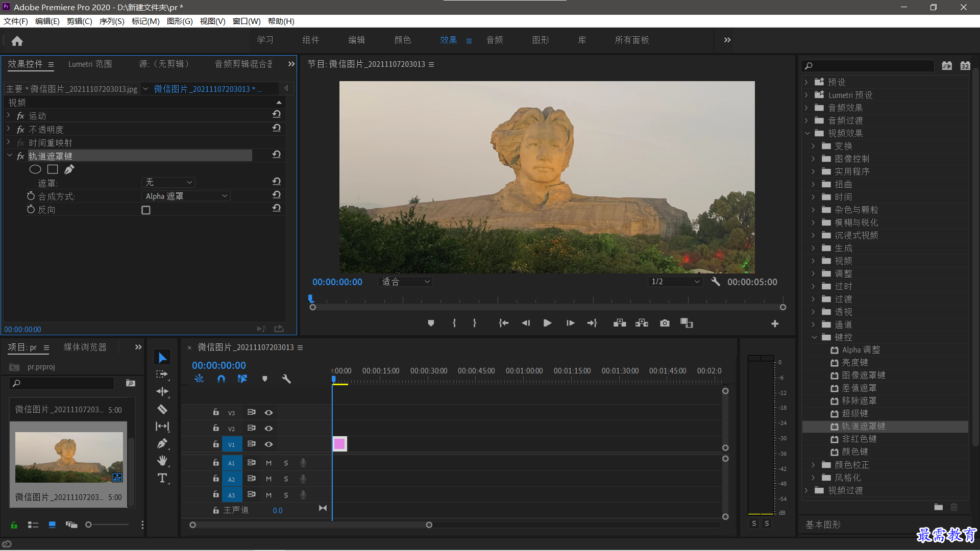The image size is (980, 551).
Task: Select the pink clip on V1
Action: click(x=339, y=444)
